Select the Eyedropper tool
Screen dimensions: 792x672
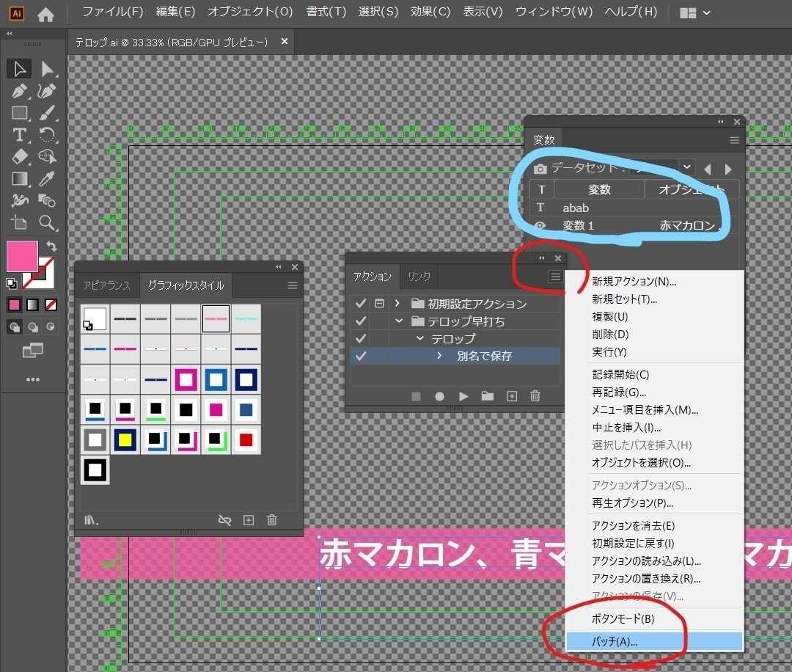pyautogui.click(x=47, y=179)
